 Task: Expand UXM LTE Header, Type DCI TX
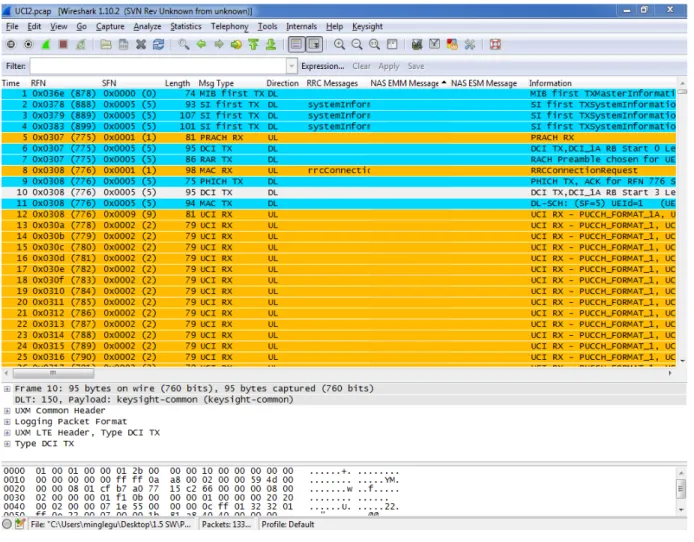click(x=7, y=433)
